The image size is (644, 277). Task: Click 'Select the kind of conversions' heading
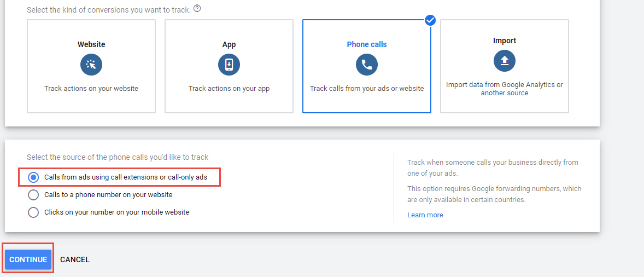[109, 9]
